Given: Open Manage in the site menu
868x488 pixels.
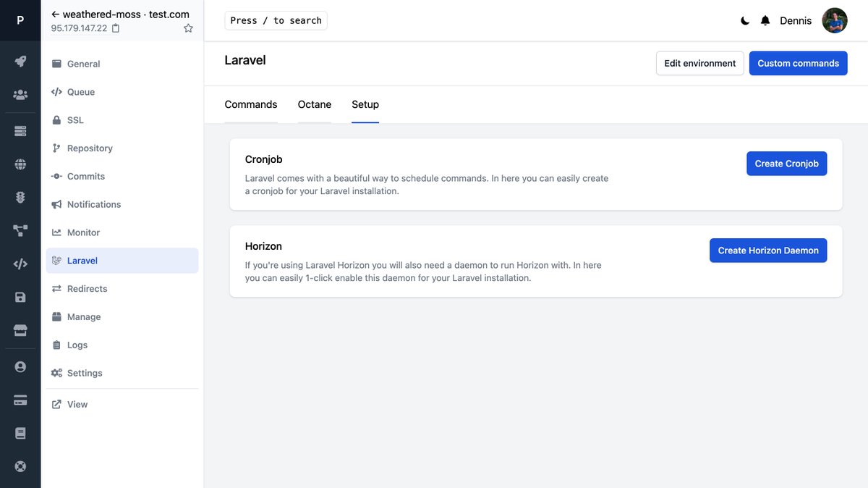Looking at the screenshot, I should tap(122, 317).
